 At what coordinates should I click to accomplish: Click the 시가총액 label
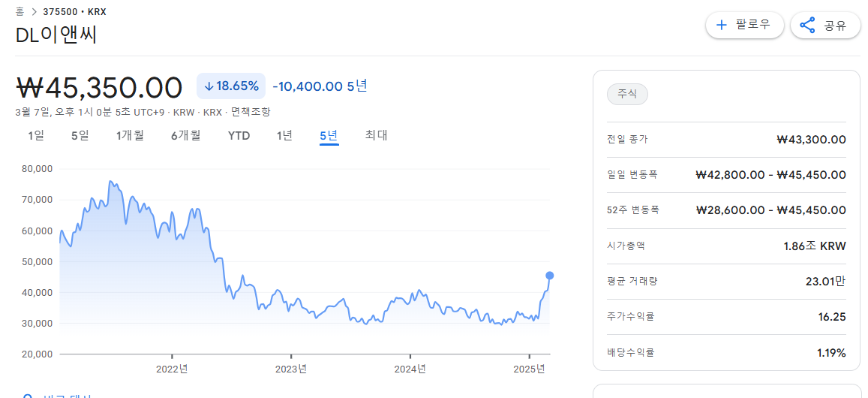(626, 246)
